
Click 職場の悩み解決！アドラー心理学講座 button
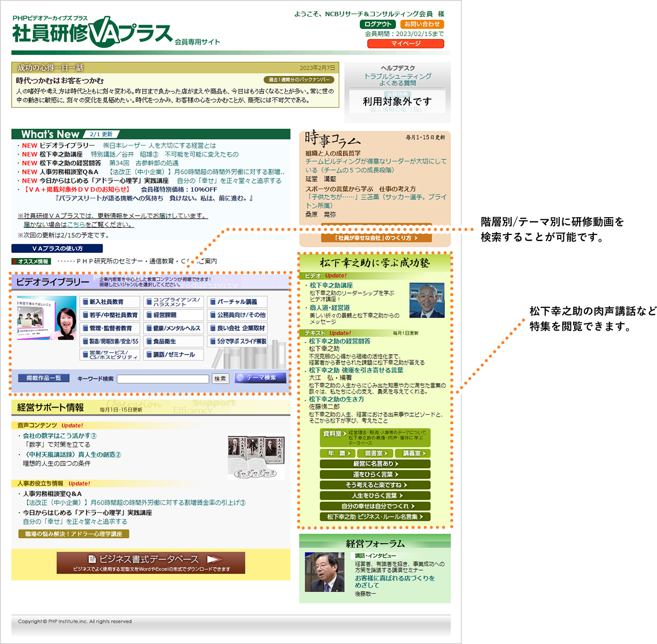click(x=74, y=534)
